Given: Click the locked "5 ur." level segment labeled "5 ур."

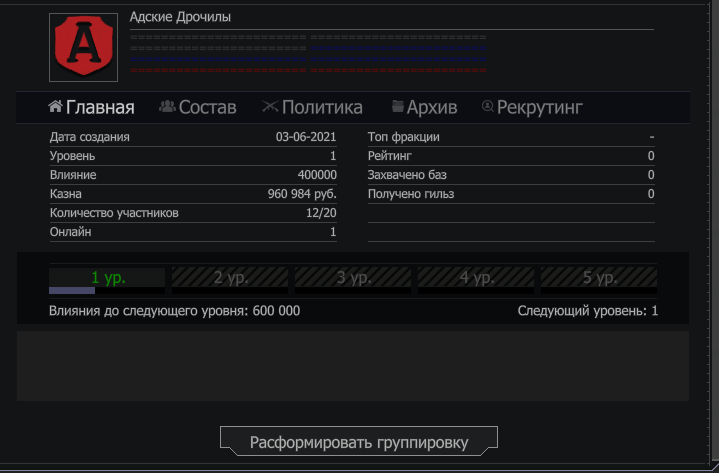Looking at the screenshot, I should tap(599, 277).
